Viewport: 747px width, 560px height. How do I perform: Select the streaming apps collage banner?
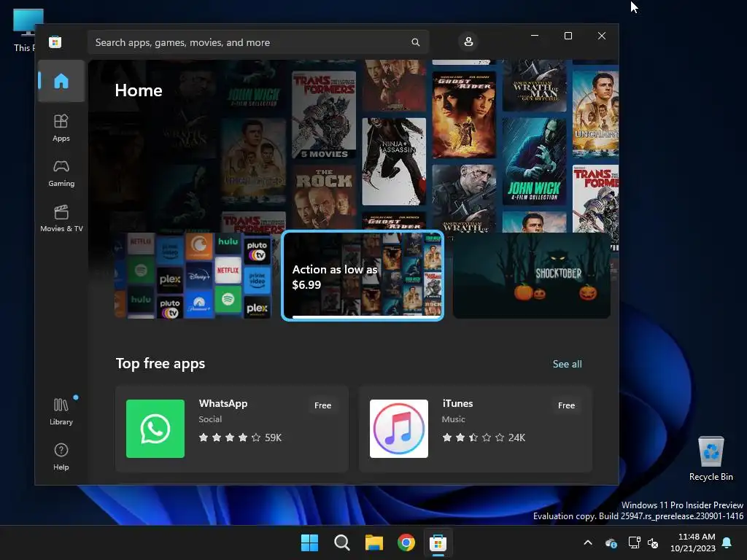193,276
